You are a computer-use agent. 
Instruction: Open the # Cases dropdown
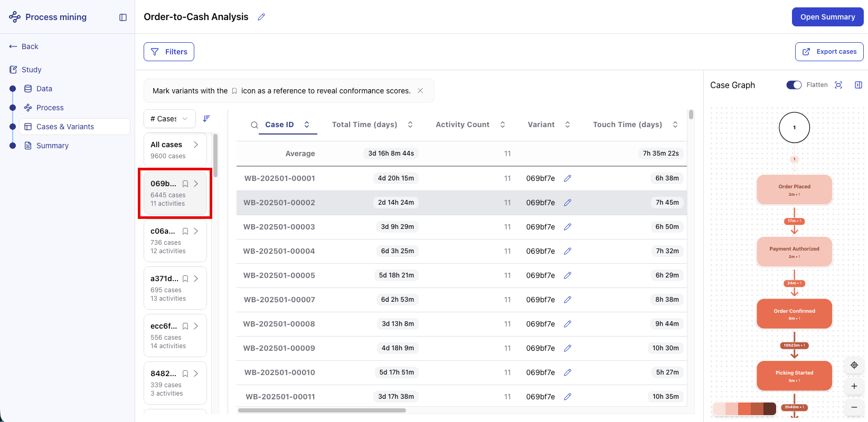pyautogui.click(x=169, y=119)
